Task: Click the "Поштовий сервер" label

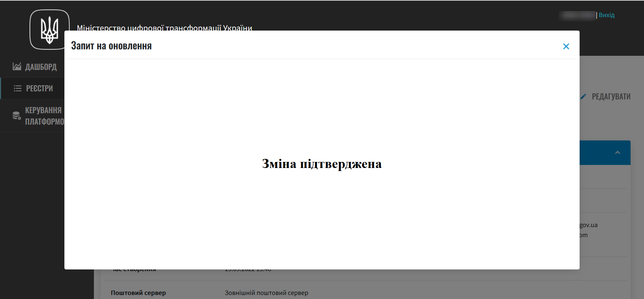Action: [x=138, y=293]
